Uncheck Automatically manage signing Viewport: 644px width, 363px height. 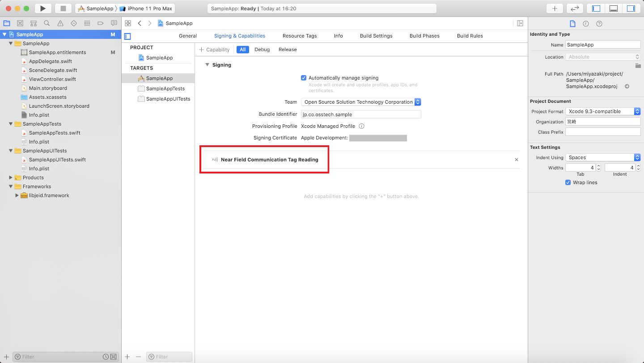point(304,78)
